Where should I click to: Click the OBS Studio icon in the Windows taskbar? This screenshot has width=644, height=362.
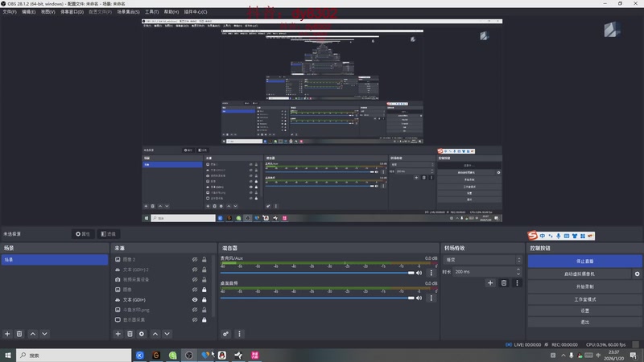click(x=189, y=355)
